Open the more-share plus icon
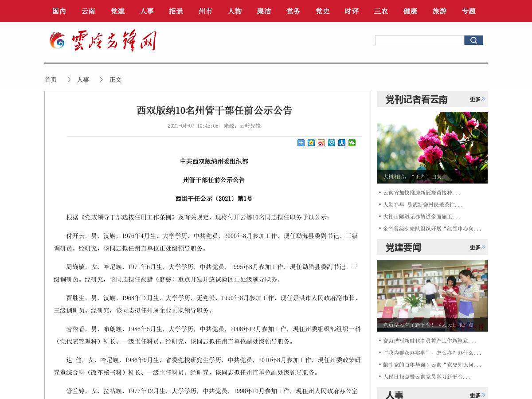Viewport: 532px width, 399px height. click(301, 143)
